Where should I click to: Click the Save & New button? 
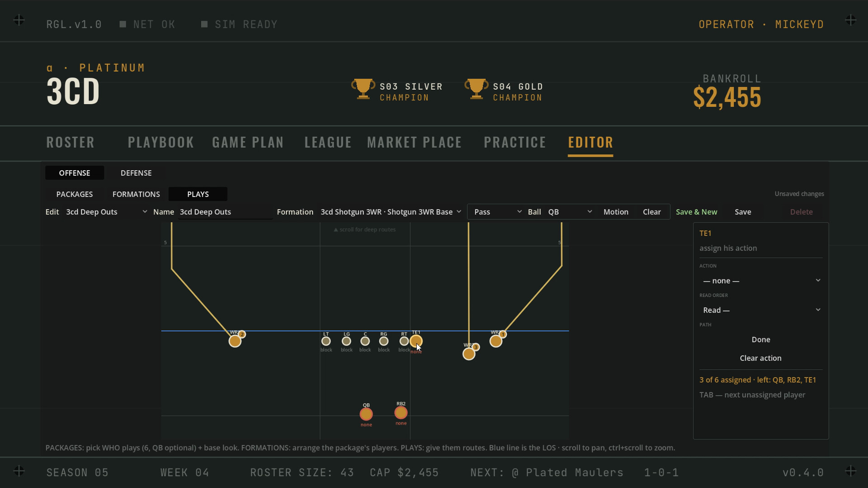(x=696, y=212)
